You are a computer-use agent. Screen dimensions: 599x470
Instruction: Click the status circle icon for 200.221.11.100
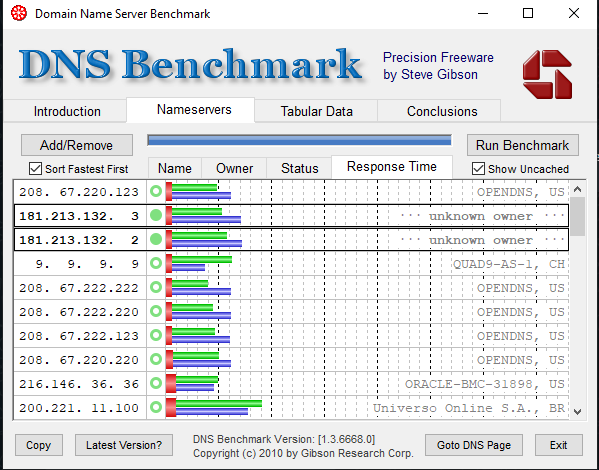(x=156, y=407)
